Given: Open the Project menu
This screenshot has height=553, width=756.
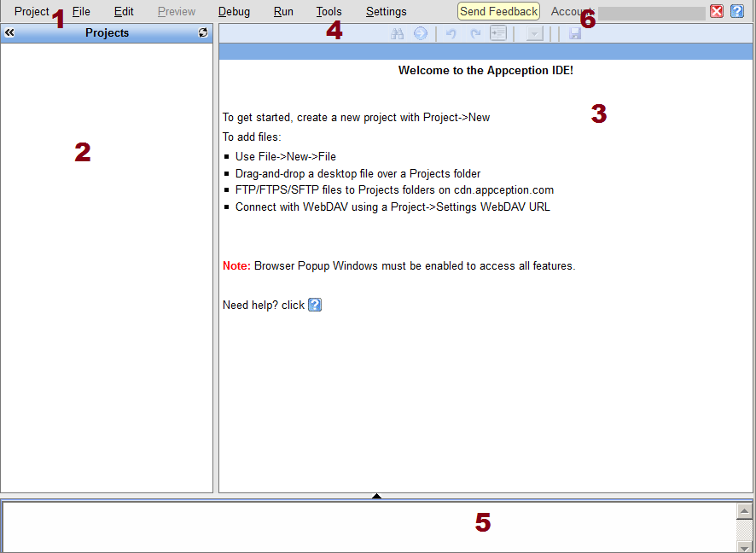Looking at the screenshot, I should pos(32,12).
